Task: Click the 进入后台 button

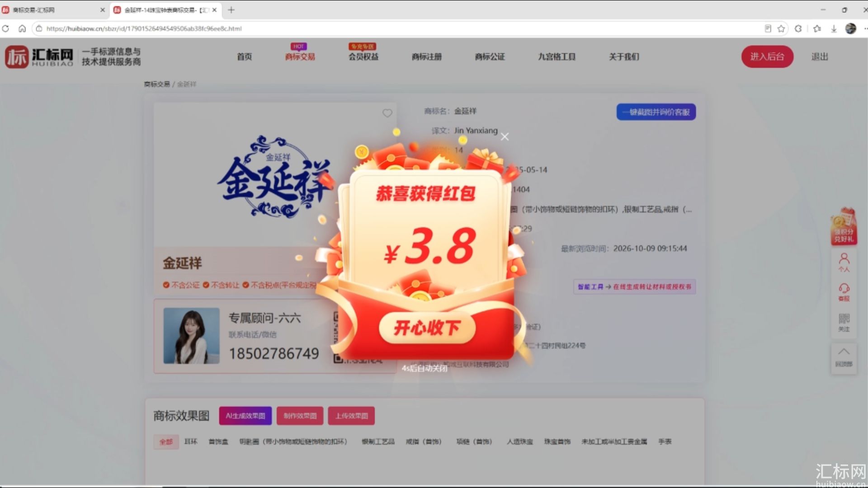Action: click(767, 56)
